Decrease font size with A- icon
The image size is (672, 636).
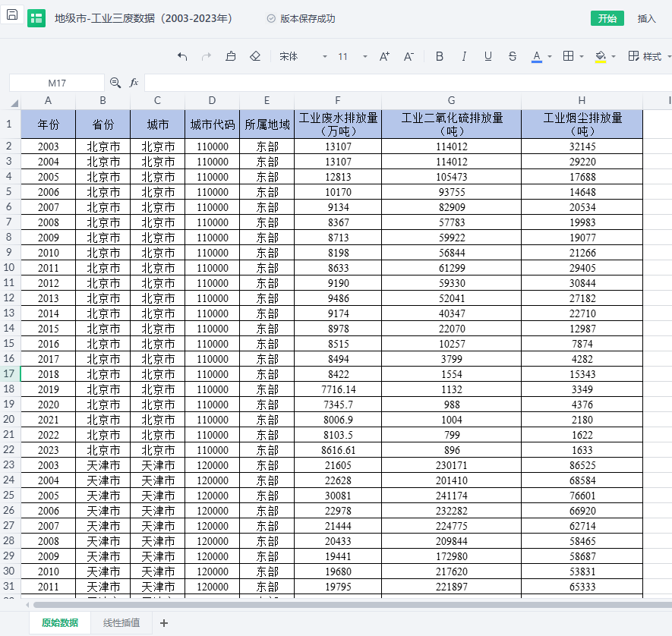pyautogui.click(x=409, y=56)
